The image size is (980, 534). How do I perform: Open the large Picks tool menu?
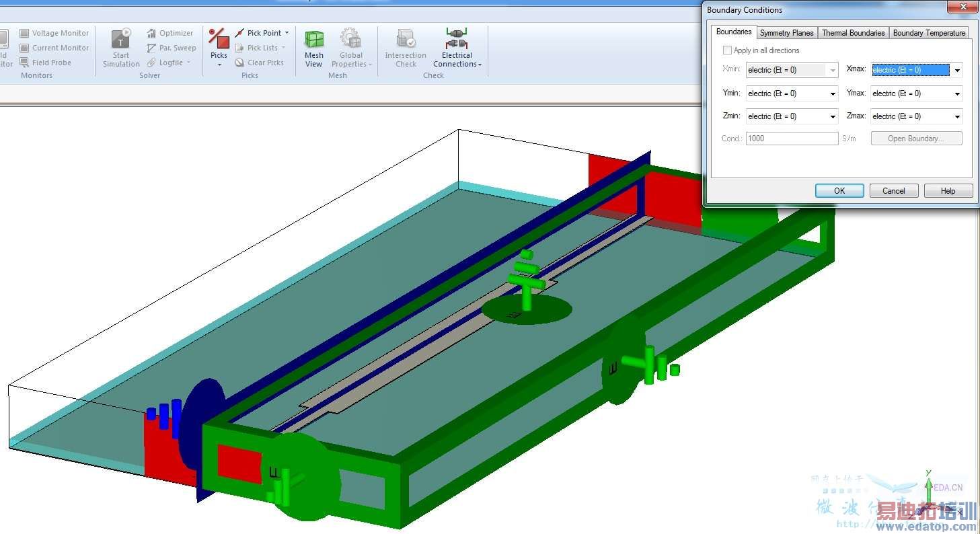pos(219,48)
